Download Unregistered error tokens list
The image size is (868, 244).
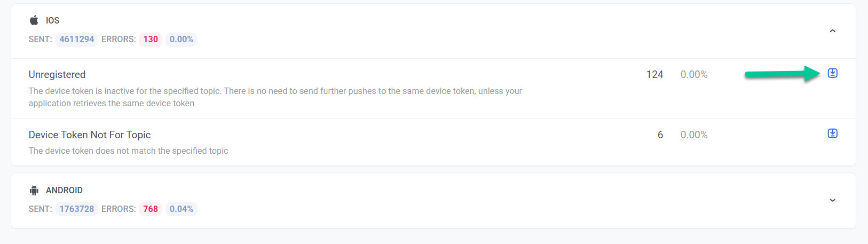point(832,73)
